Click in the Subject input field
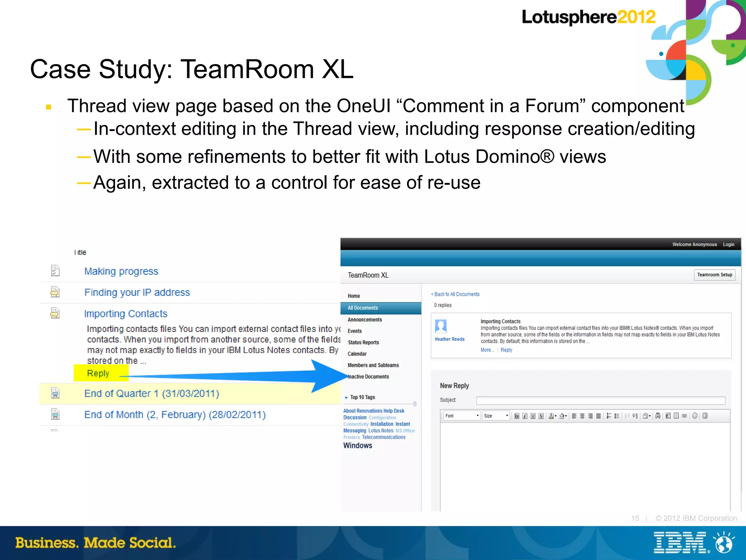Viewport: 746px width, 560px height. [601, 400]
